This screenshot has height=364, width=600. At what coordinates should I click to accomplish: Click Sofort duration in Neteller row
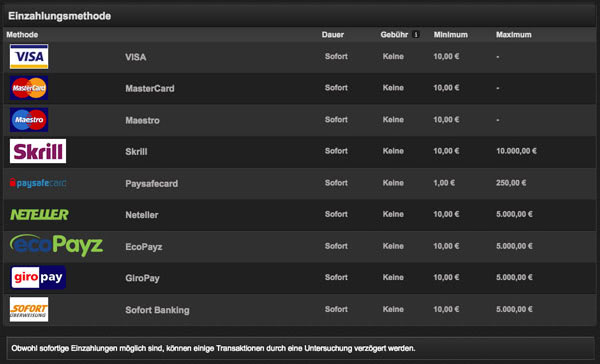pos(336,214)
